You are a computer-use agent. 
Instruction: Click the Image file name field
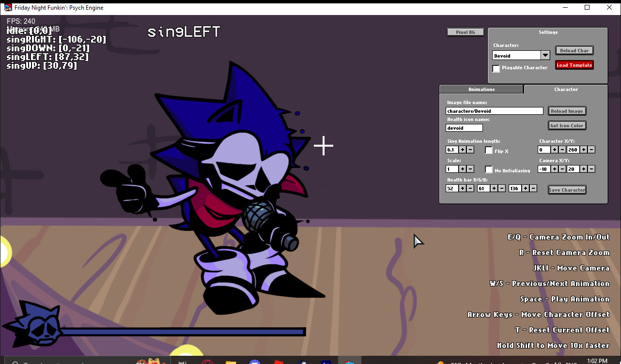(495, 111)
